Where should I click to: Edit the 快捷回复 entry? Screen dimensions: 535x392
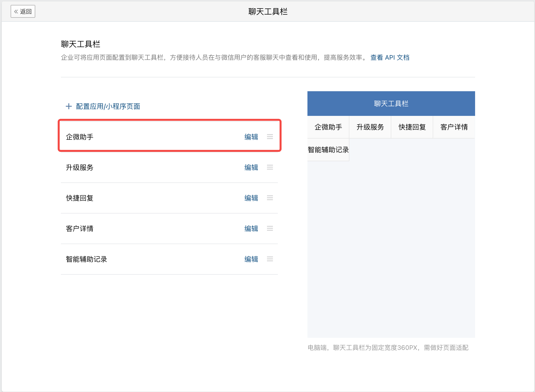[251, 198]
